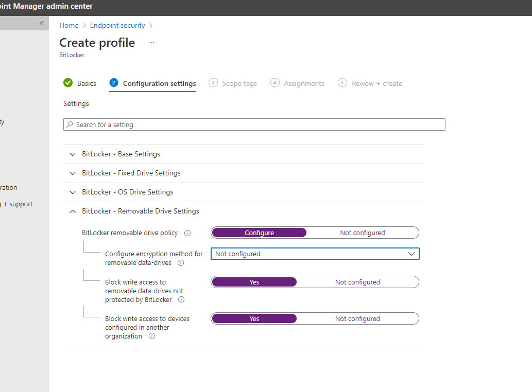Image resolution: width=532 pixels, height=392 pixels.
Task: Collapse the left sidebar with double chevron
Action: [x=42, y=23]
